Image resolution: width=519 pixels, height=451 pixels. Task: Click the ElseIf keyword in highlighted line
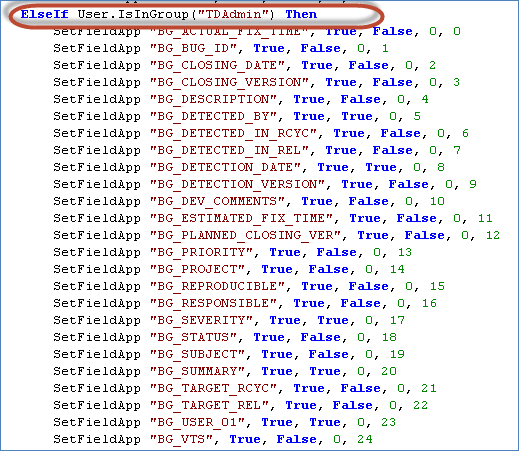[x=44, y=14]
